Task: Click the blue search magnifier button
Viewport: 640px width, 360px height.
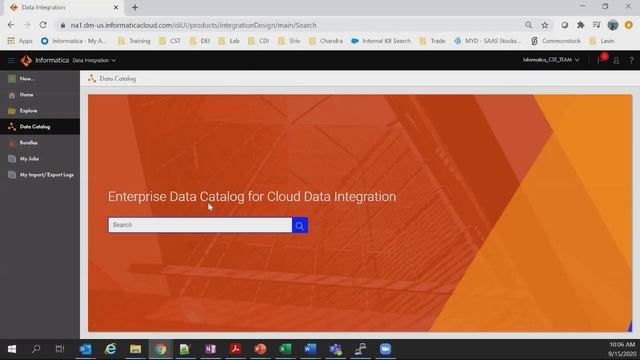Action: pos(300,225)
